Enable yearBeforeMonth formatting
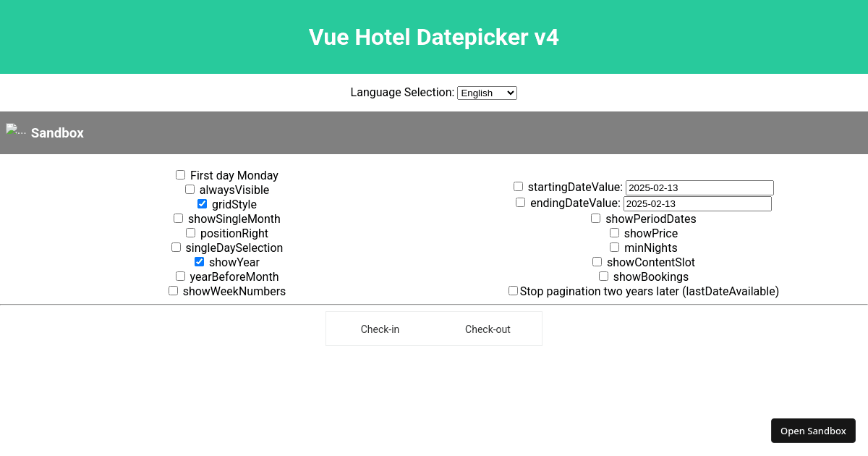Viewport: 868px width, 456px height. 180,276
